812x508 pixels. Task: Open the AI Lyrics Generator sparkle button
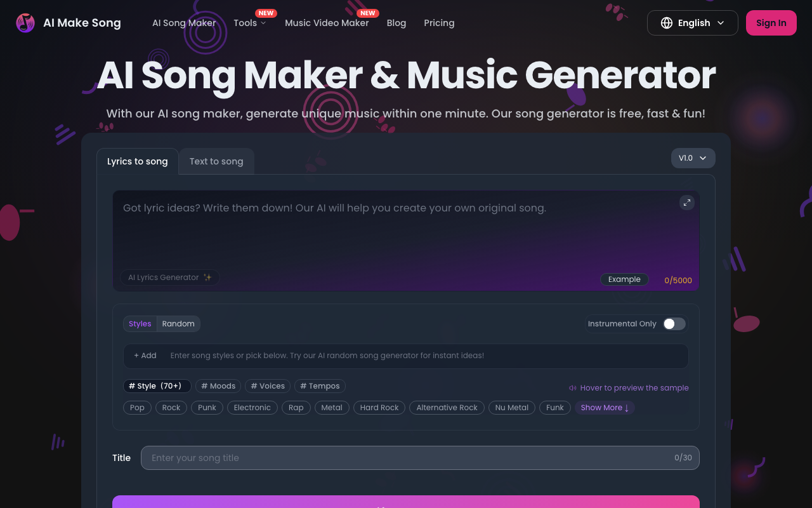[169, 277]
